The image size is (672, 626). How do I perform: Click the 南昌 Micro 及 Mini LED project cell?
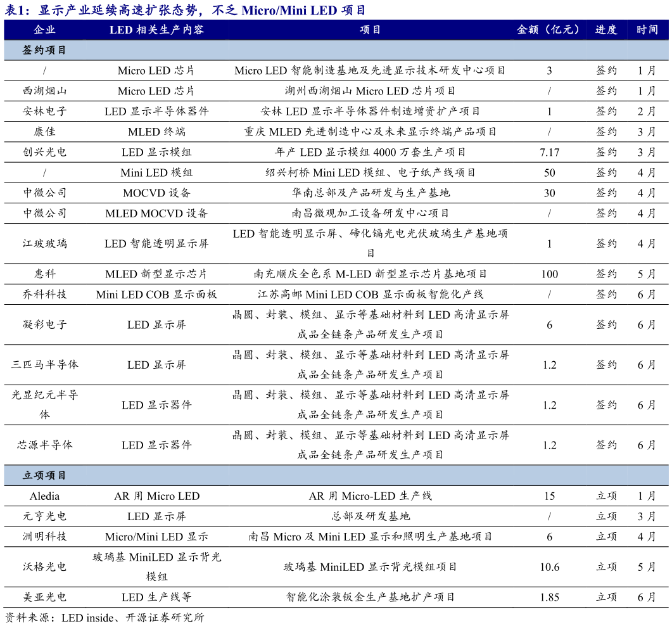click(x=370, y=537)
